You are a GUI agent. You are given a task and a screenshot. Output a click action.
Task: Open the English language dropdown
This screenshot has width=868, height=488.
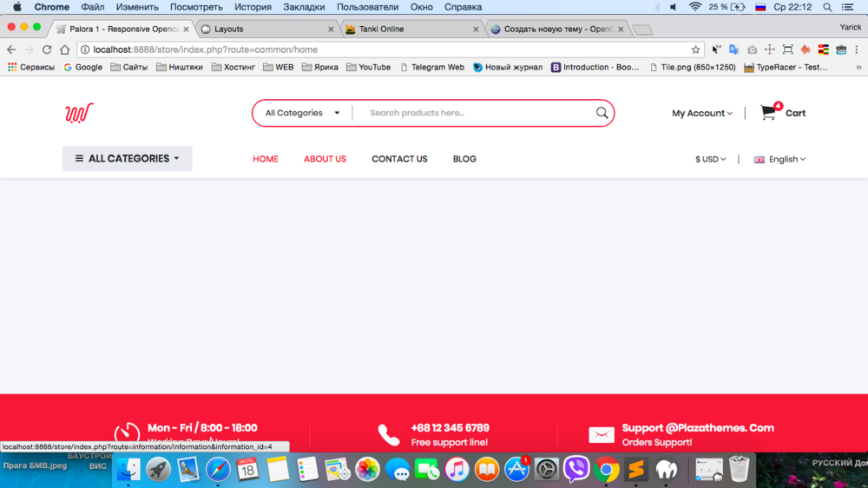[780, 160]
